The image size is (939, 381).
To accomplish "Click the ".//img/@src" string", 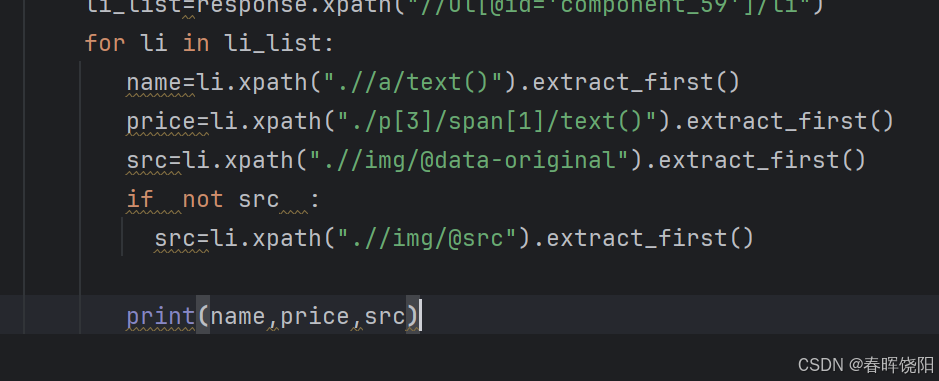I will [427, 238].
